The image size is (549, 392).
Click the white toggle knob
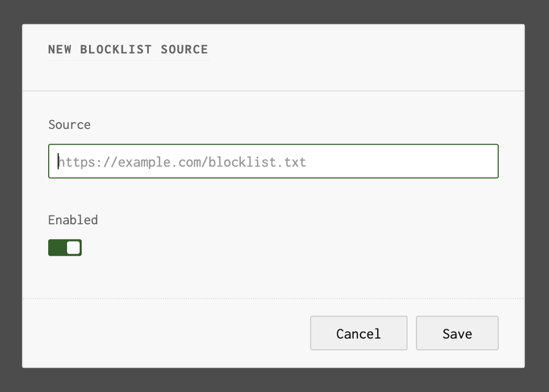click(x=73, y=247)
